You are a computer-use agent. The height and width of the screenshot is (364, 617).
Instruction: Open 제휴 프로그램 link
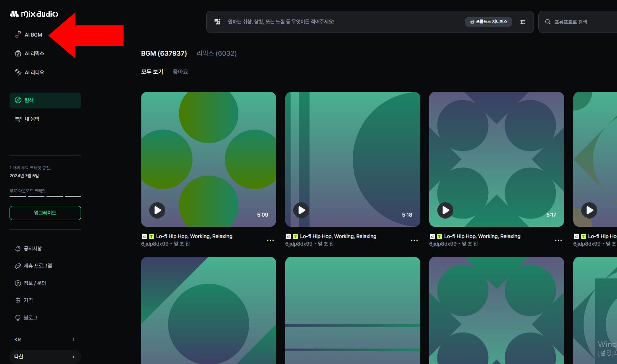(x=33, y=265)
